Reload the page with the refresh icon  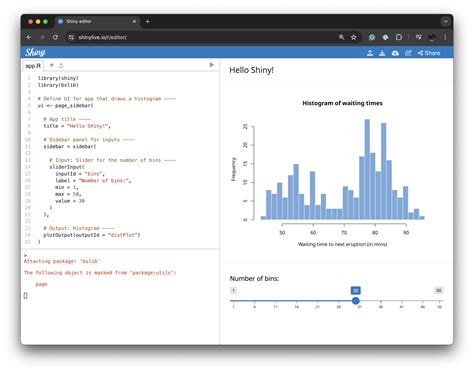[55, 37]
